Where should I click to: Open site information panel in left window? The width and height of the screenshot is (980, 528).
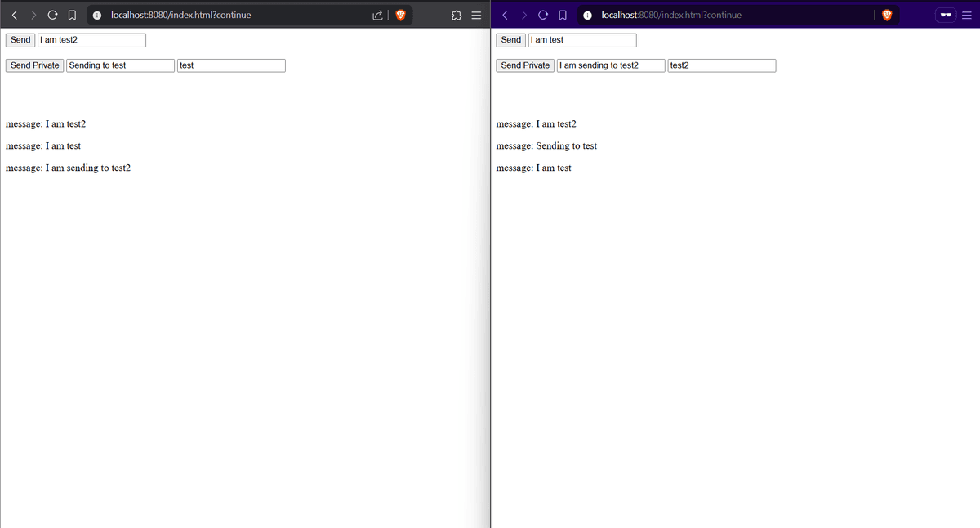(97, 14)
